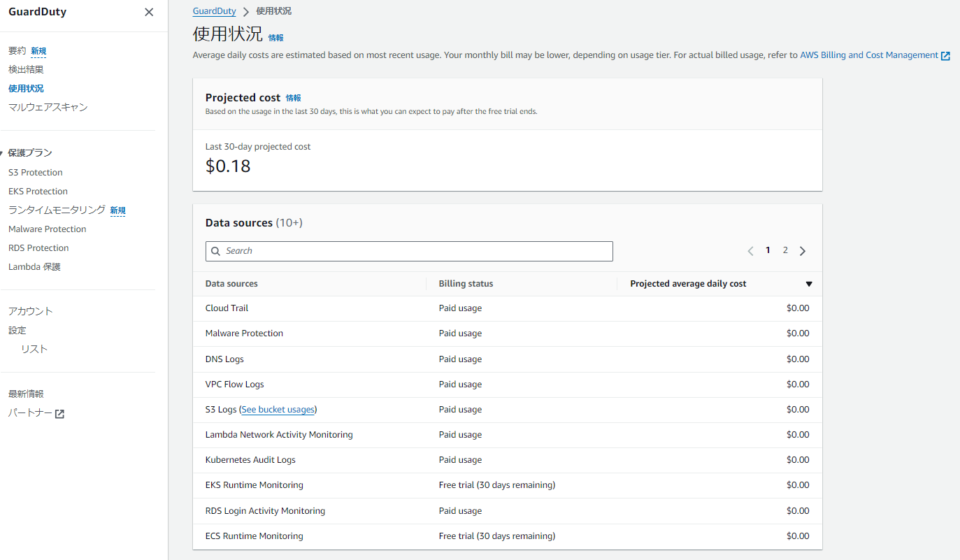The image size is (960, 560).
Task: Open RDS Protection plan
Action: (38, 248)
